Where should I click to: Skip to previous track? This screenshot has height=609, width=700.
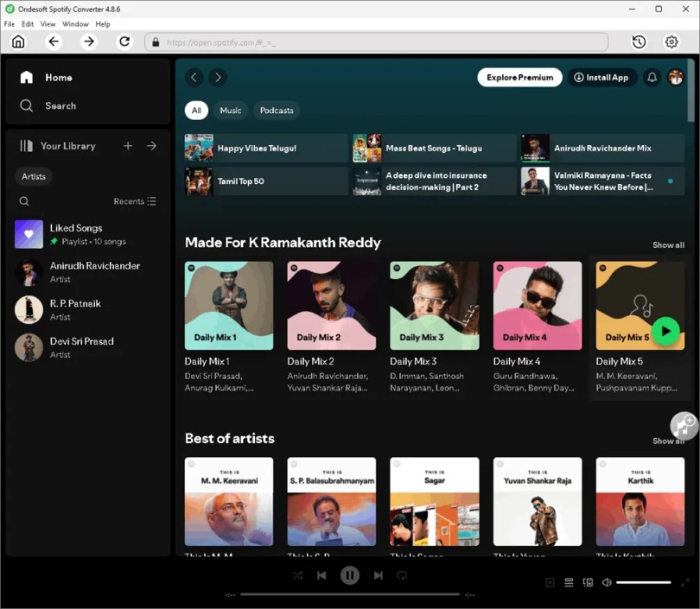click(x=321, y=575)
